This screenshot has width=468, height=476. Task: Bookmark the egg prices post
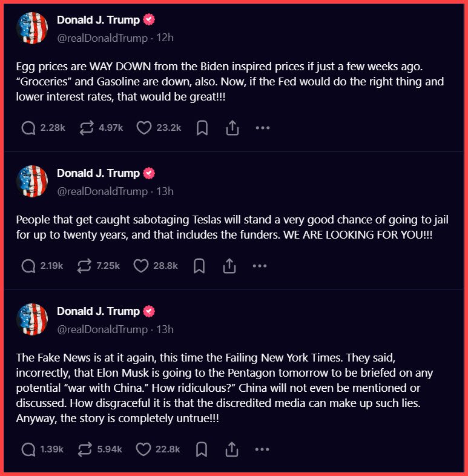pos(202,128)
